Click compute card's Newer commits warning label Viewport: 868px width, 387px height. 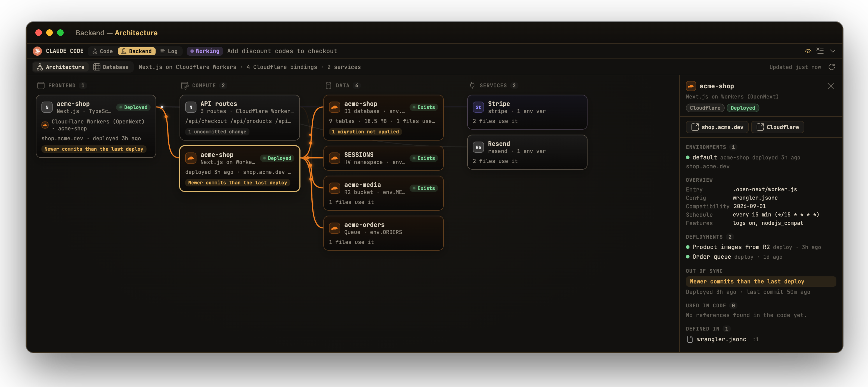click(x=238, y=183)
